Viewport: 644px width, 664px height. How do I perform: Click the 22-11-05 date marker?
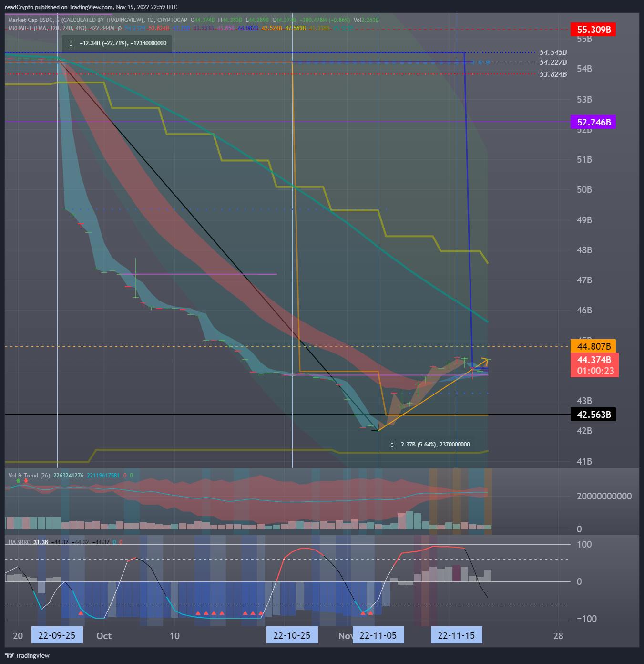coord(378,635)
